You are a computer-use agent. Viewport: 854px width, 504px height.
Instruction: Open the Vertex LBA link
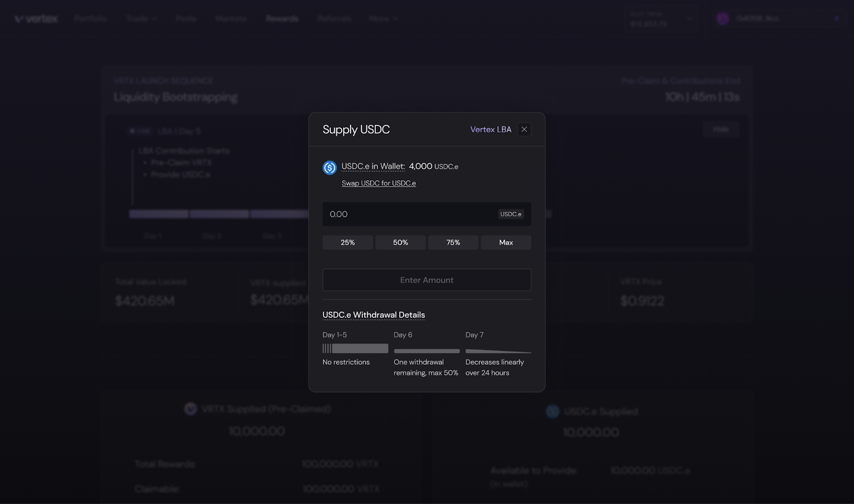tap(491, 130)
